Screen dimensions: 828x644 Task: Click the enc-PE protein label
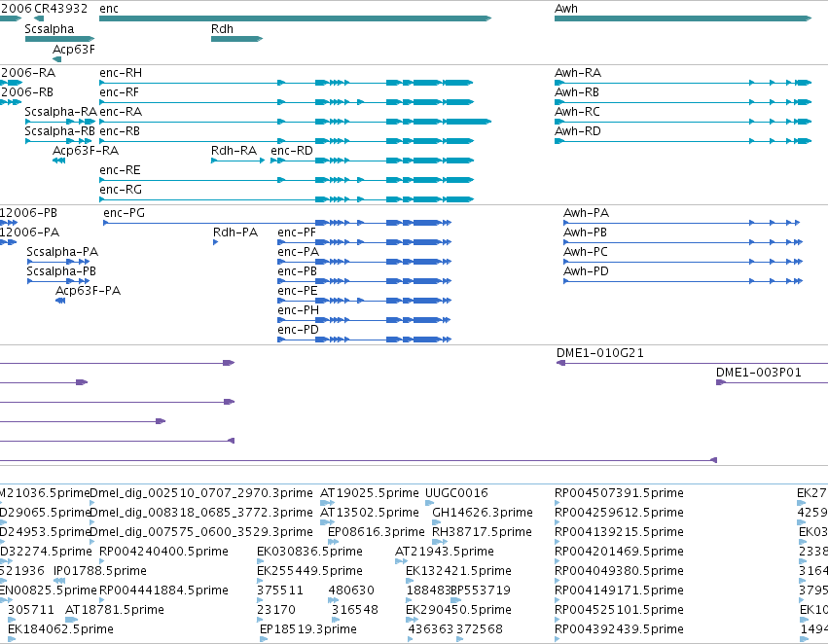pyautogui.click(x=298, y=292)
